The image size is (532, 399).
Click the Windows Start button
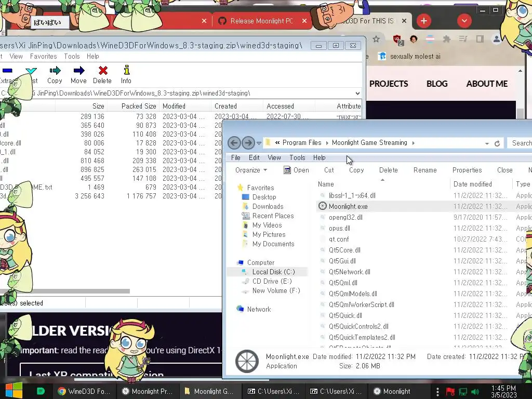click(14, 391)
